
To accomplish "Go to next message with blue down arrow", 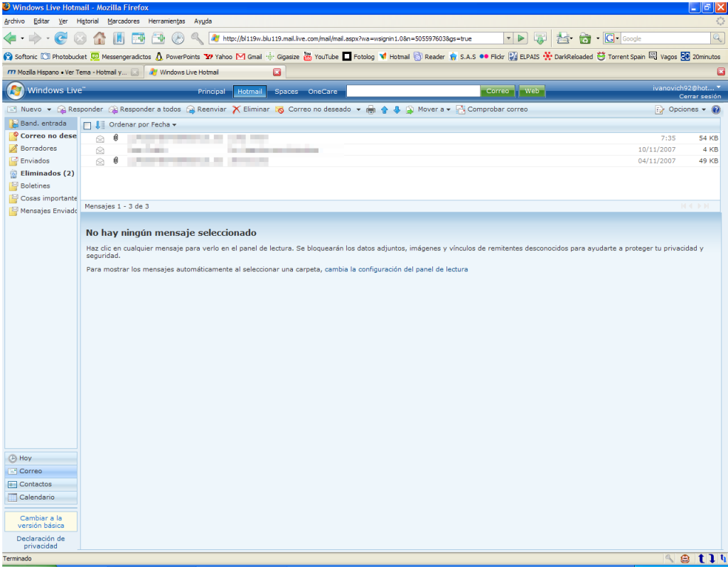I will (x=397, y=110).
